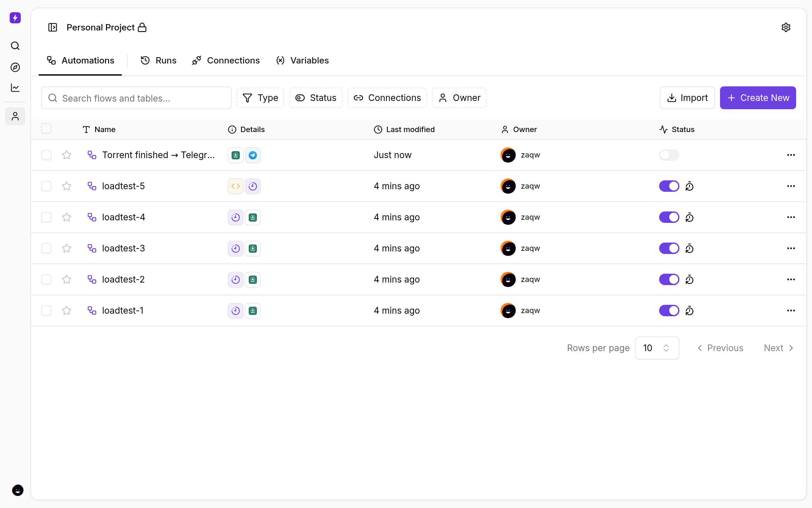Star the Torrent finished flow
Viewport: 812px width, 508px height.
point(67,155)
